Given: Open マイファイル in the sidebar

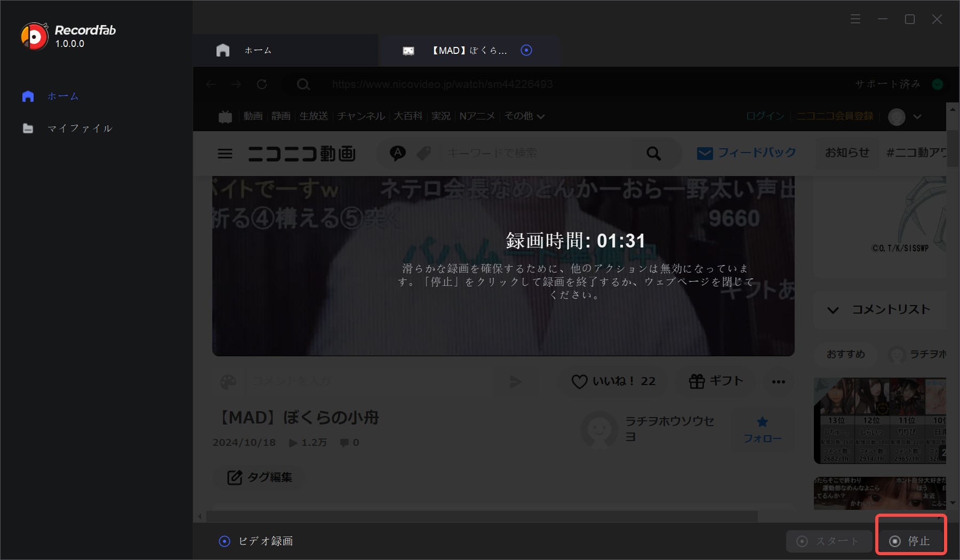Looking at the screenshot, I should point(67,129).
